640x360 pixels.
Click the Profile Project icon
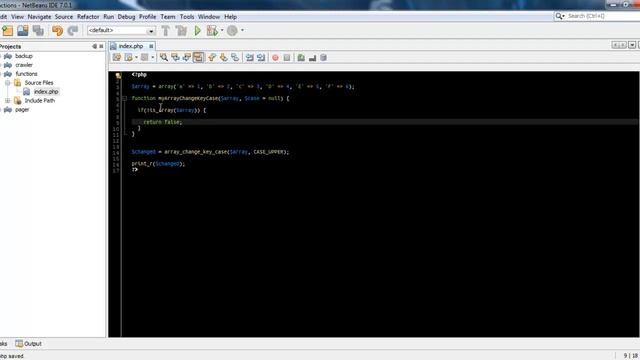pyautogui.click(x=232, y=31)
